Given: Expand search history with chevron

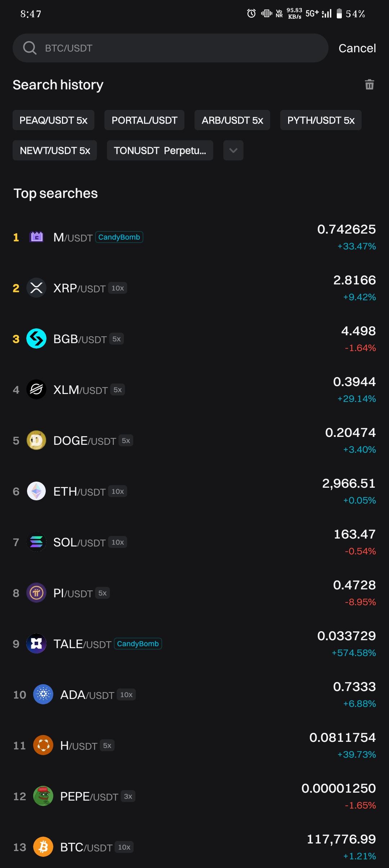Looking at the screenshot, I should [233, 150].
